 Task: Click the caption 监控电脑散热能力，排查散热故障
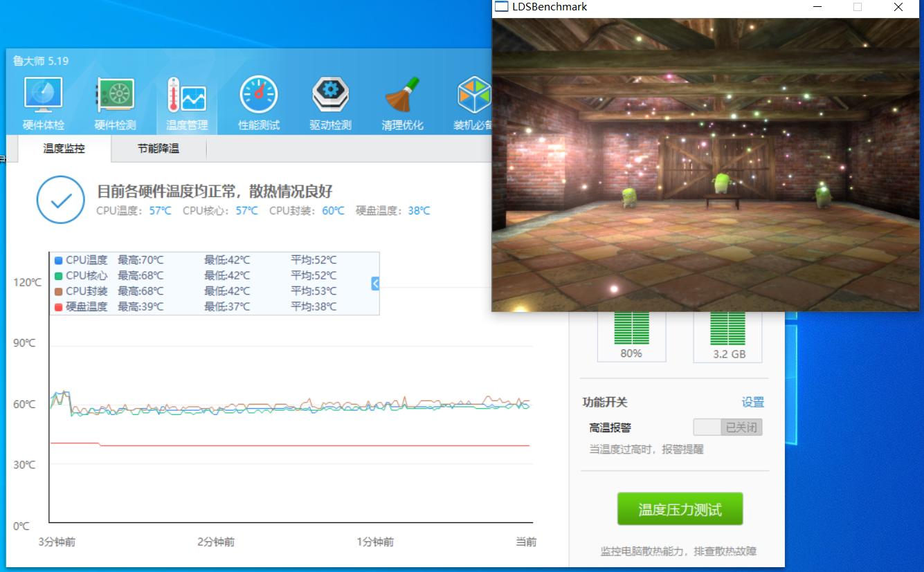pyautogui.click(x=678, y=551)
